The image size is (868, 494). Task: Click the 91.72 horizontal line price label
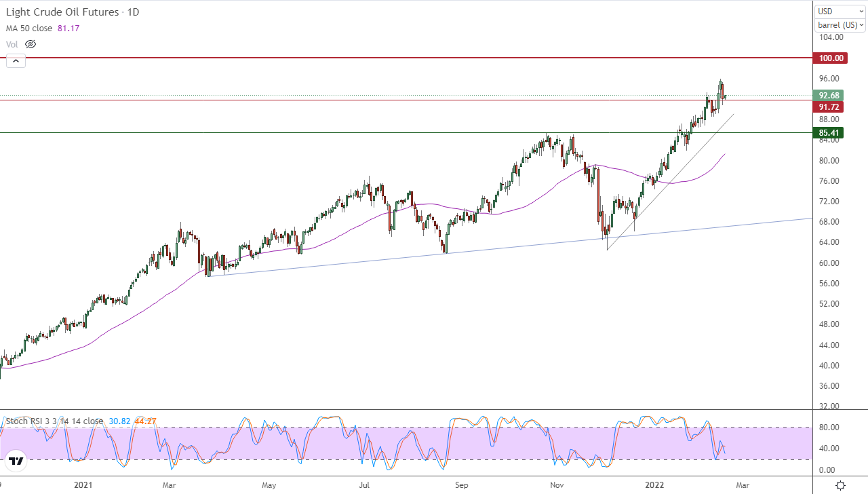coord(829,107)
